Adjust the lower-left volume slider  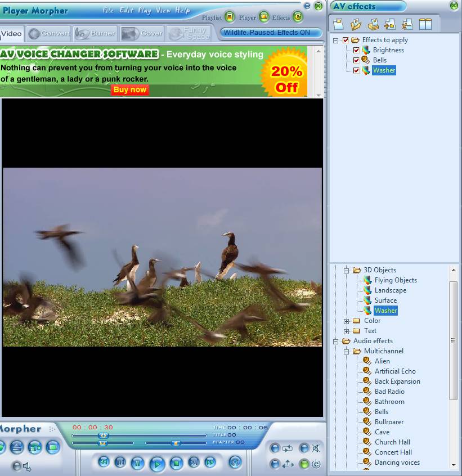(102, 443)
